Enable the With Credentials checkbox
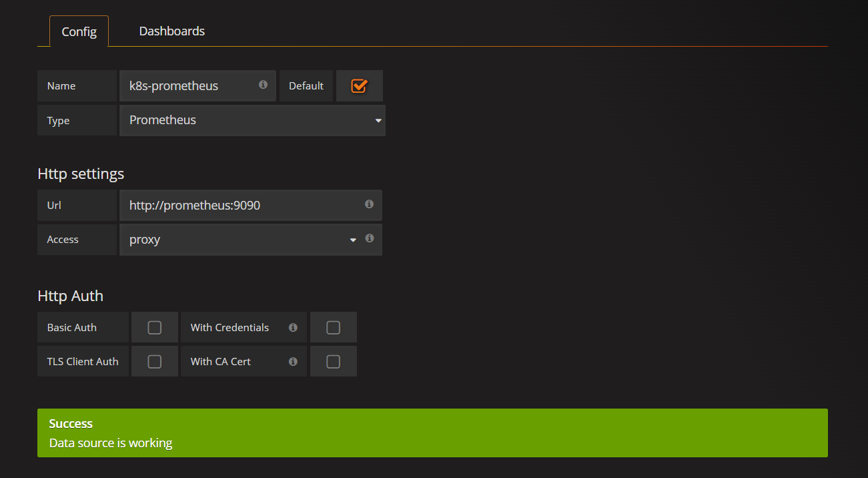Screen dimensions: 868x478 [334, 328]
